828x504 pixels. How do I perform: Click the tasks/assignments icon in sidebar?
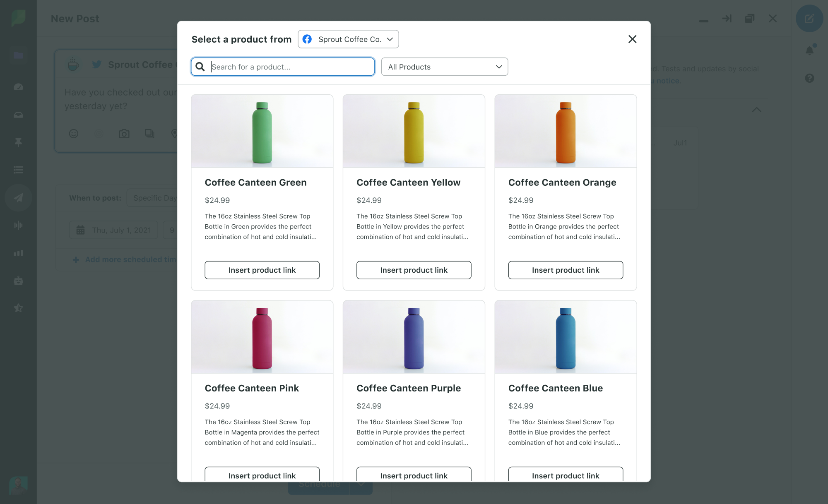pyautogui.click(x=18, y=170)
